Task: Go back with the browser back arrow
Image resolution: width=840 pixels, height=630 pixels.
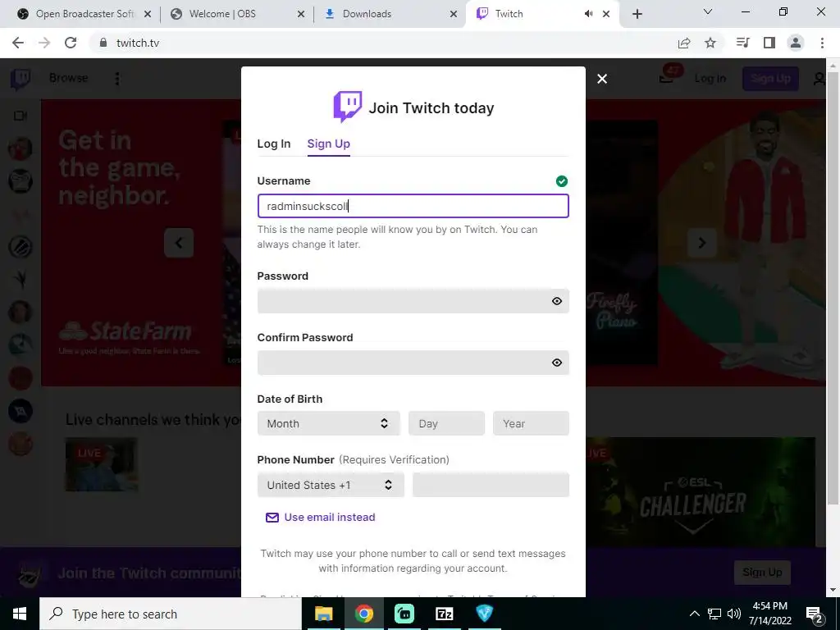Action: (x=18, y=43)
